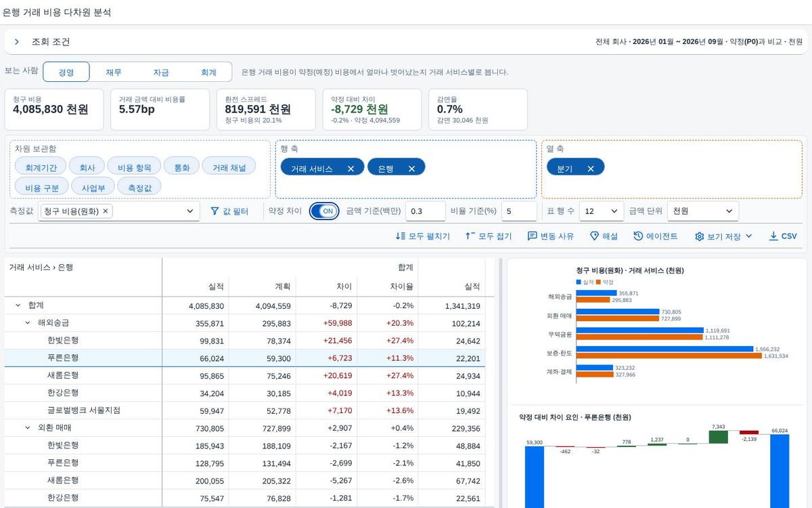Remove 은행 chip from 행 축

click(x=411, y=169)
